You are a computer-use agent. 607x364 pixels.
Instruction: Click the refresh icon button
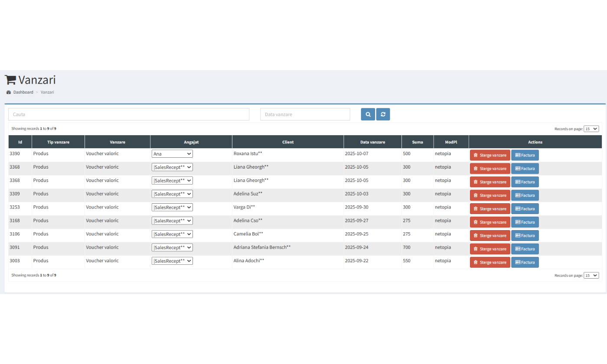click(383, 114)
